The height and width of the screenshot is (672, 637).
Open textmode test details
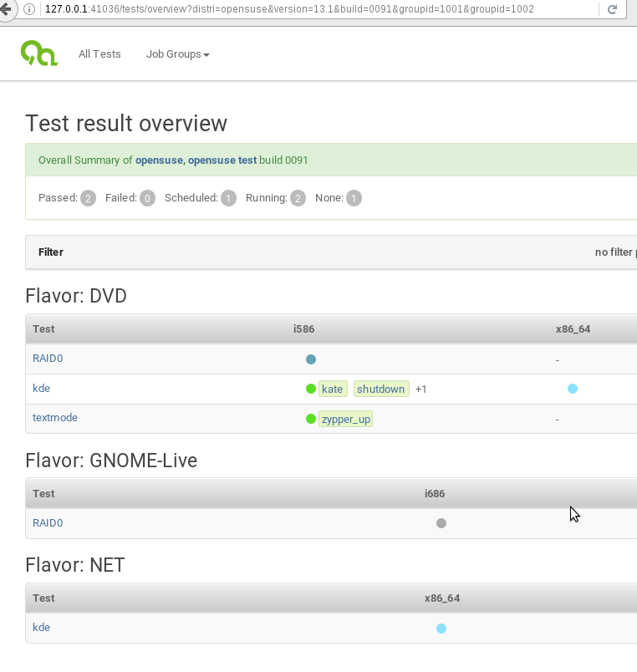click(54, 418)
